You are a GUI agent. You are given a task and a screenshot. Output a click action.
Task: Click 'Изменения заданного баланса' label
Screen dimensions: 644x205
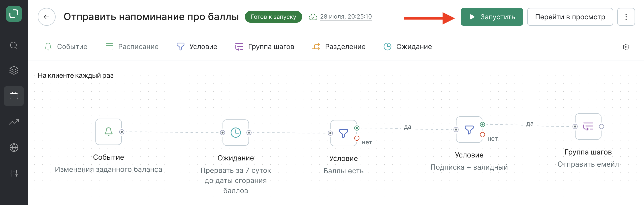[x=108, y=169]
